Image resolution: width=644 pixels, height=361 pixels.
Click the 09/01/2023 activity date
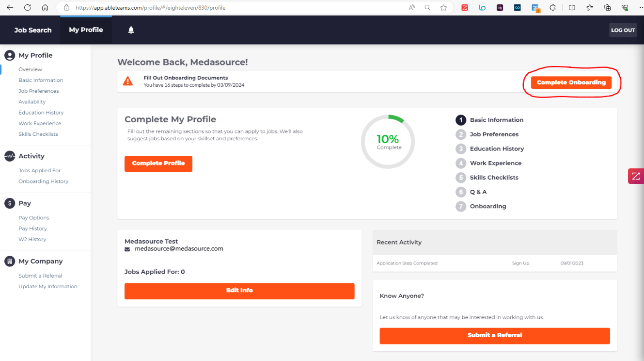(572, 263)
